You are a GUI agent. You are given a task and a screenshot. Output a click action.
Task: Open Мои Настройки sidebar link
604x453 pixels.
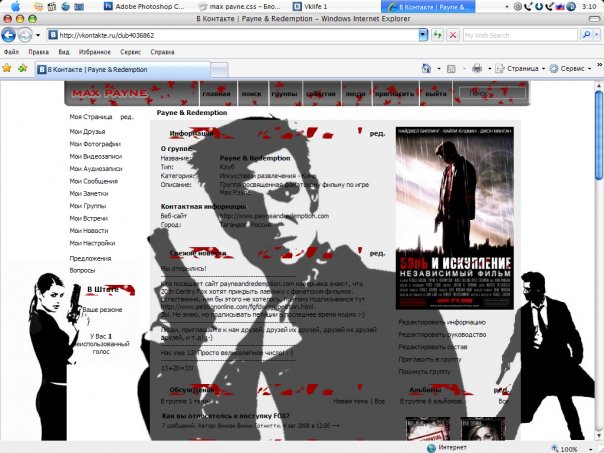(92, 243)
